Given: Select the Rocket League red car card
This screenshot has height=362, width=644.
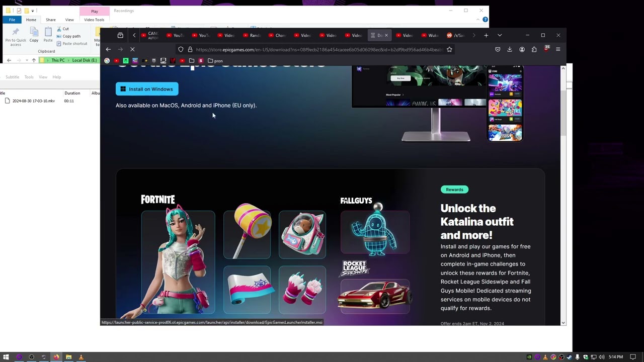Looking at the screenshot, I should click(x=375, y=297).
